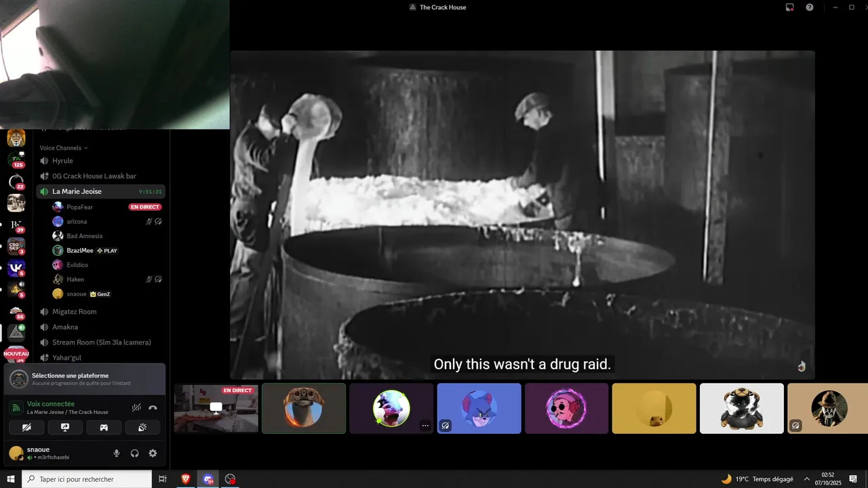Viewport: 868px width, 488px height.
Task: Open the Windows notification center icon
Action: 853,479
